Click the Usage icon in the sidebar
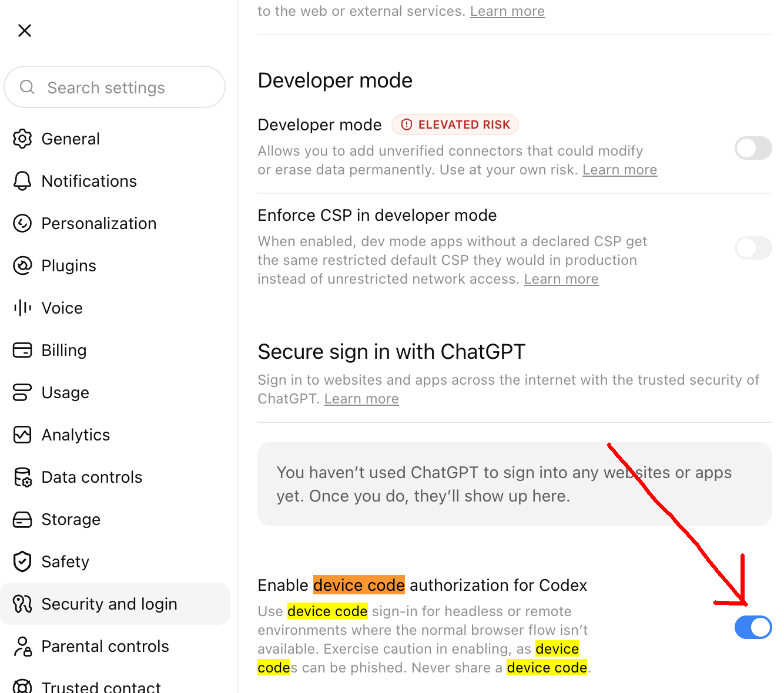Viewport: 784px width, 693px height. [x=22, y=392]
